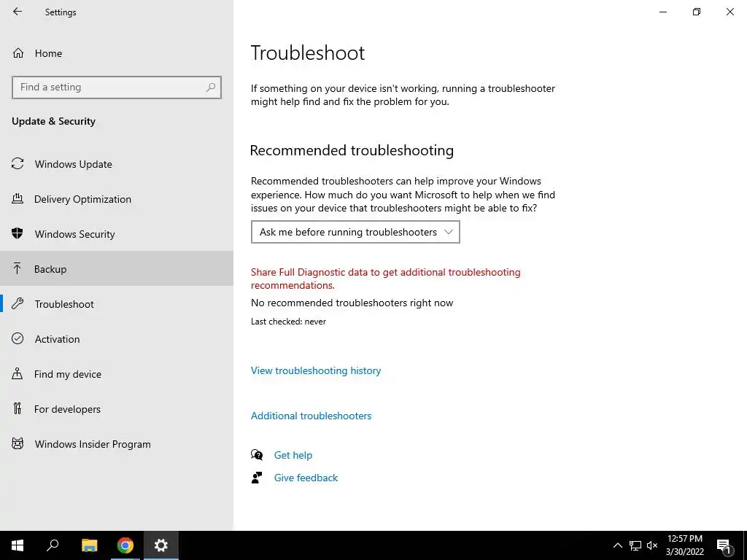Click the Update & Security heading
This screenshot has height=560, width=747.
(53, 122)
